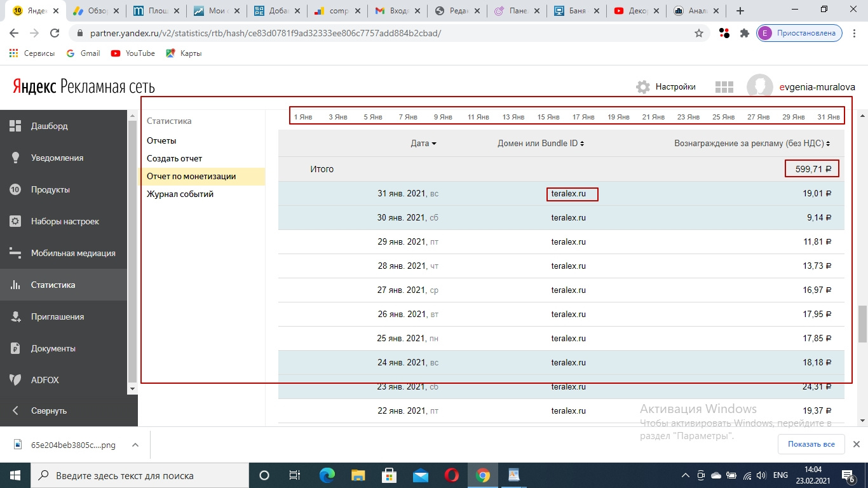Open the Products sidebar icon
This screenshot has height=488, width=868.
point(16,189)
